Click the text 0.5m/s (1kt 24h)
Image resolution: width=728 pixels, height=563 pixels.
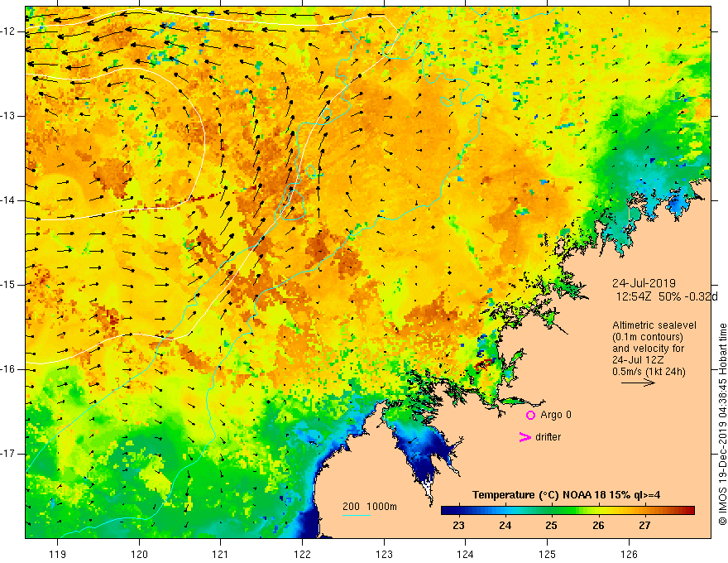pos(649,371)
